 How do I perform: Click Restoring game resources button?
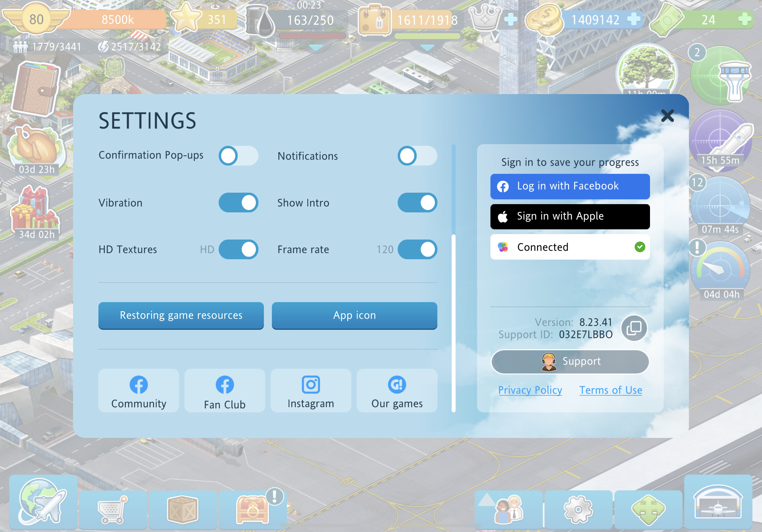[181, 315]
